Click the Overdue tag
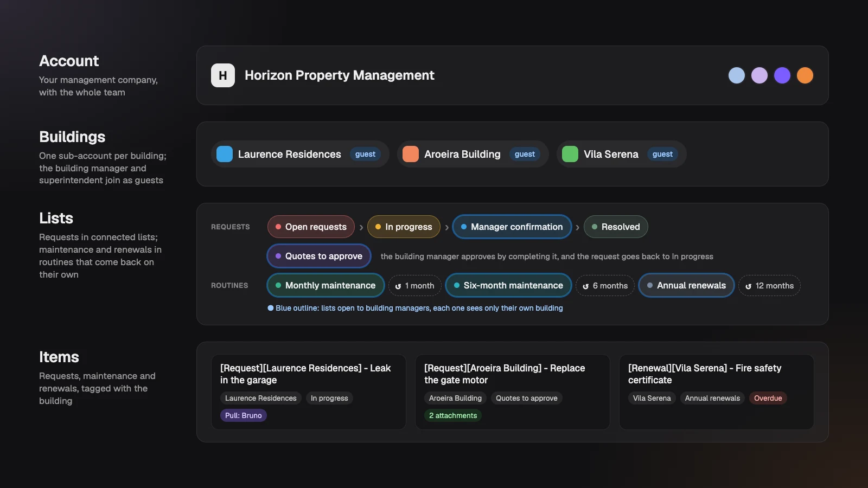This screenshot has height=488, width=868. click(768, 398)
